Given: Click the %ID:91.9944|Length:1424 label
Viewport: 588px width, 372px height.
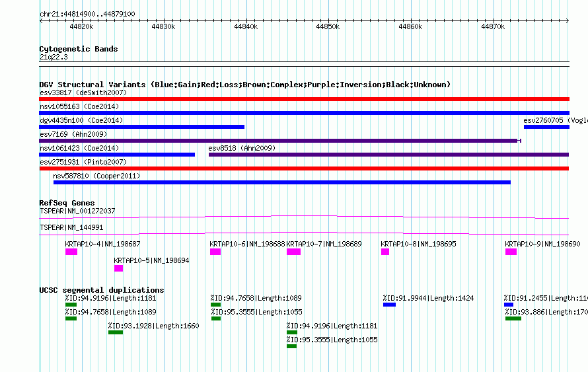Looking at the screenshot, I should pyautogui.click(x=428, y=298).
